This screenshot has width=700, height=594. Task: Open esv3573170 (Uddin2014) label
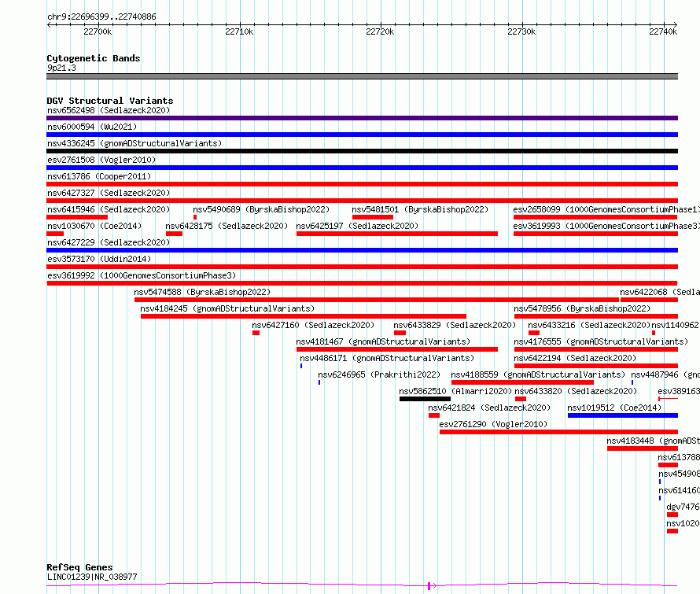[99, 259]
